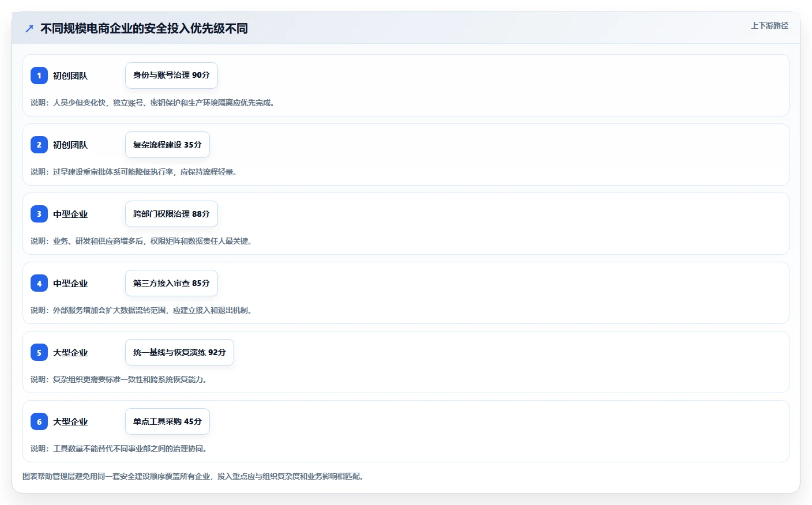Click the title 不同规模电商企业的安全投入优先级不同
The height and width of the screenshot is (505, 812).
144,28
